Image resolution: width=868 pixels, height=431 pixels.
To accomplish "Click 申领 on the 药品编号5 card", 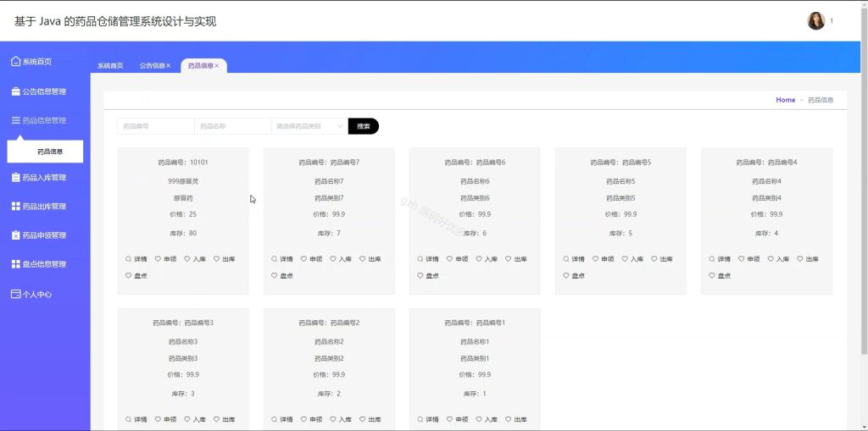I will [603, 259].
